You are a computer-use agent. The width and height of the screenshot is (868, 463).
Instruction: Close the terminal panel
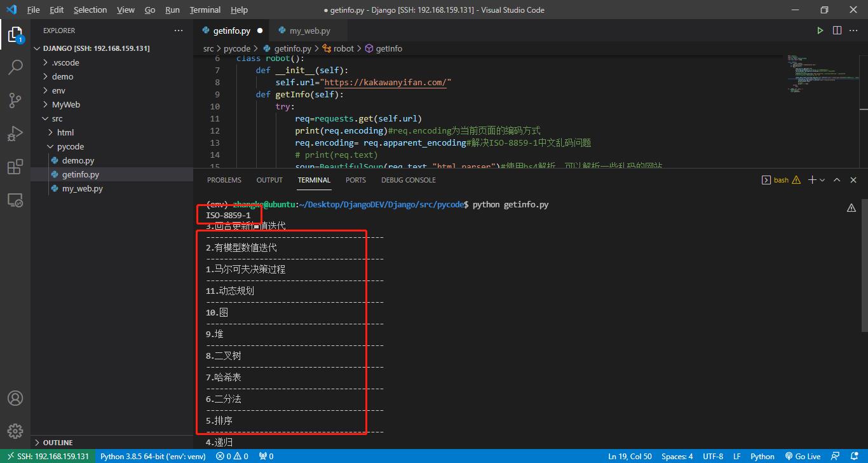pos(853,180)
